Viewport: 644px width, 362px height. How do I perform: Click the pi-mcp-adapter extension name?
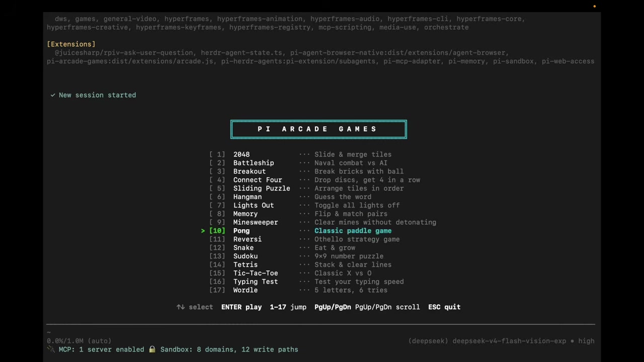click(412, 61)
